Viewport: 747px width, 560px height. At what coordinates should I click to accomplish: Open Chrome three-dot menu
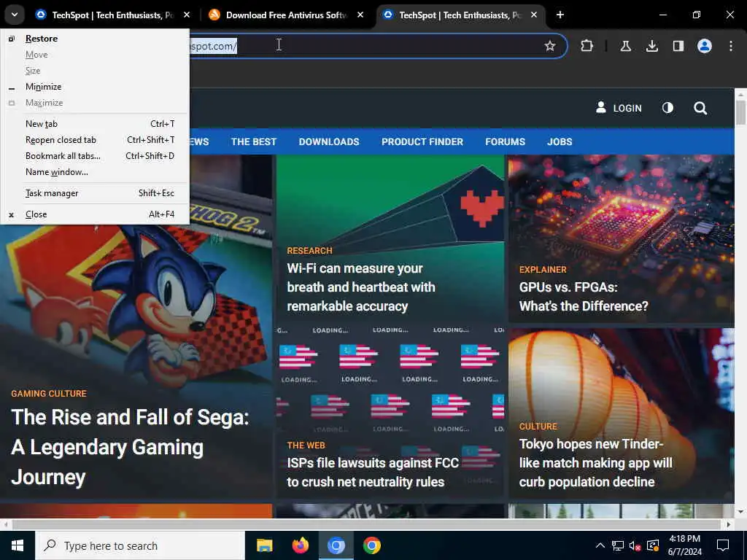[x=731, y=46]
